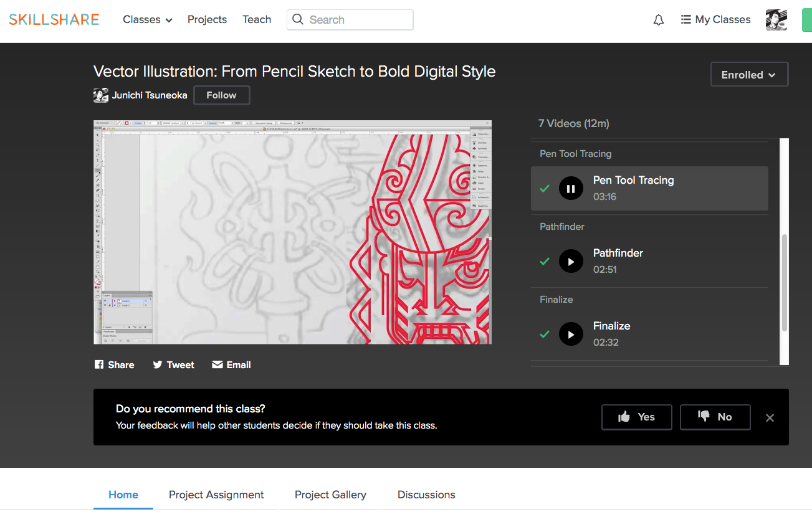812x527 pixels.
Task: Share the class on Facebook
Action: tap(115, 365)
